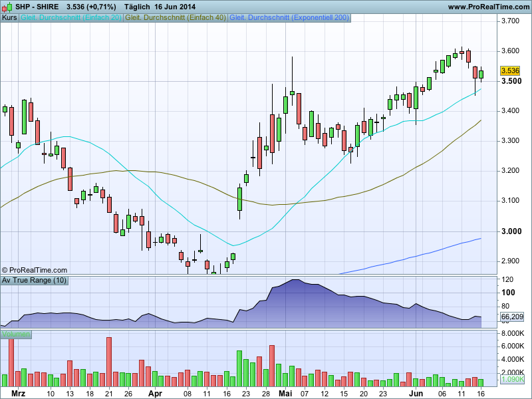Click the 3.500 price axis label
The height and width of the screenshot is (399, 532).
[511, 80]
